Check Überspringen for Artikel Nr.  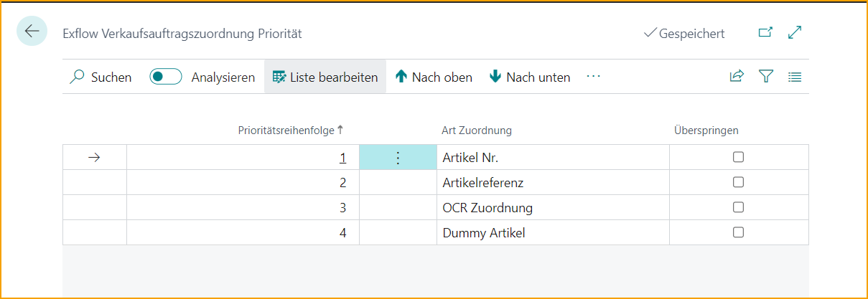coord(738,158)
